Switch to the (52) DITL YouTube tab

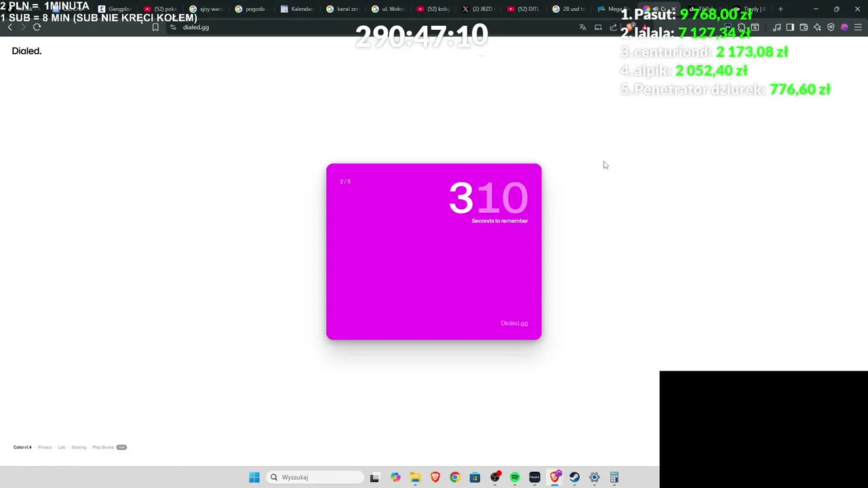coord(524,9)
